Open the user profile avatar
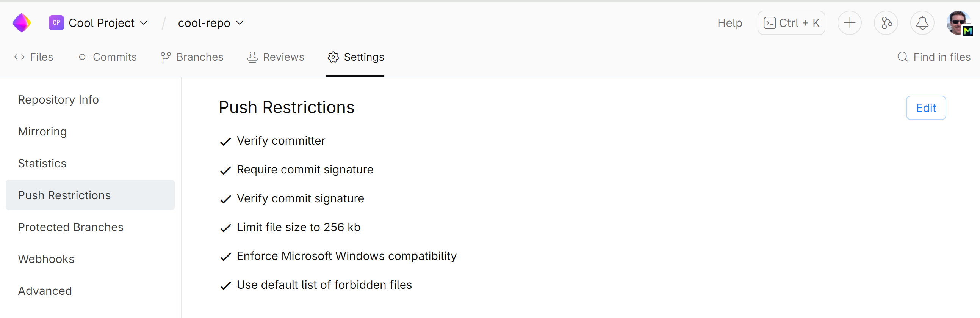 pyautogui.click(x=958, y=23)
